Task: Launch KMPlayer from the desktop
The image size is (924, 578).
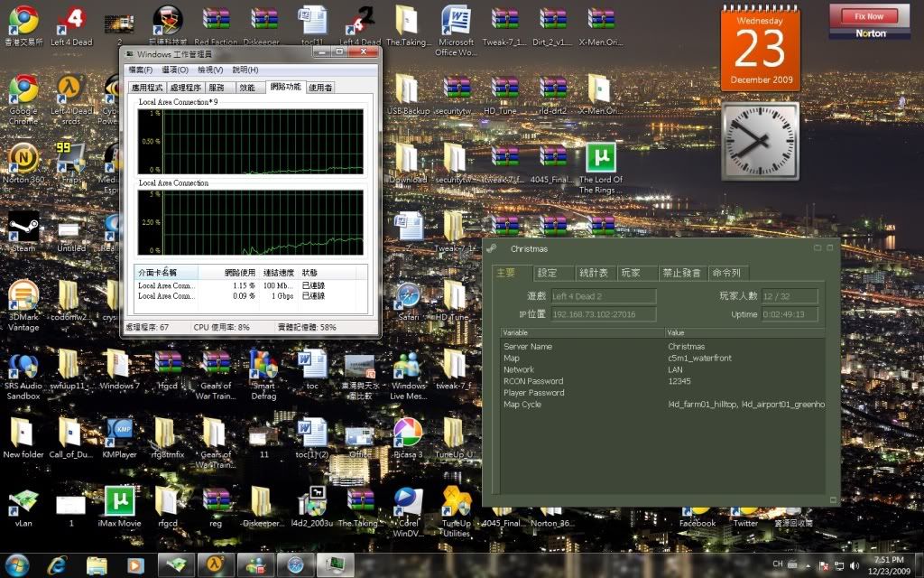Action: (119, 433)
